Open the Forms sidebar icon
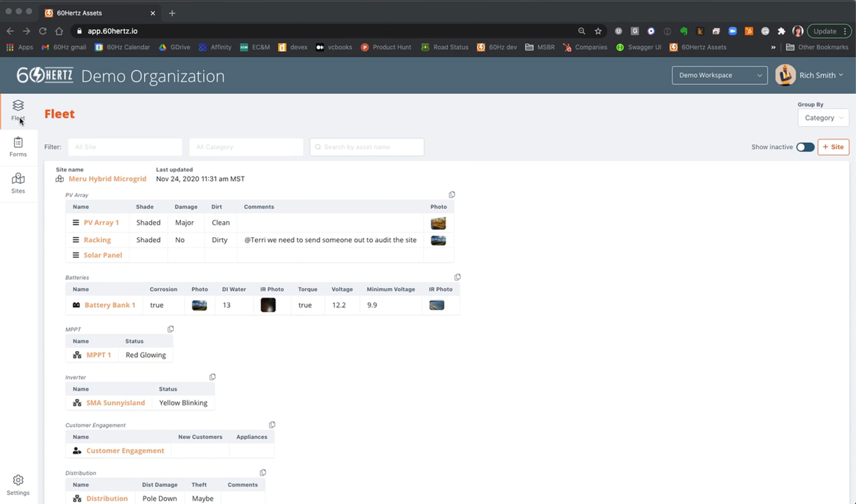 coord(18,146)
